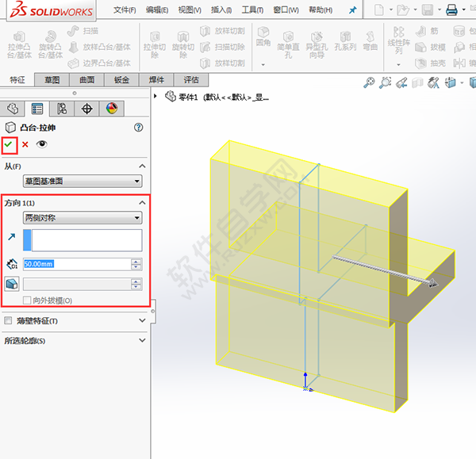The width and height of the screenshot is (476, 459).
Task: Open the 圆角 dropdown arrow
Action: point(263,65)
